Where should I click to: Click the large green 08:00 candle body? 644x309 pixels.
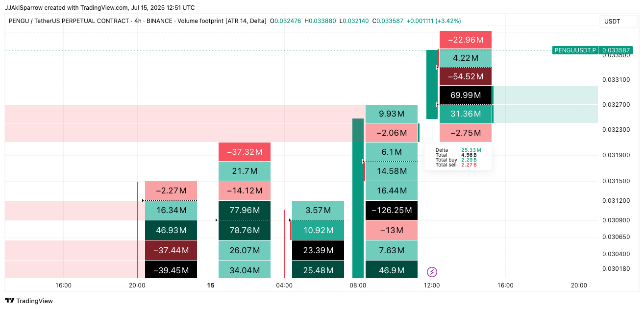358,198
